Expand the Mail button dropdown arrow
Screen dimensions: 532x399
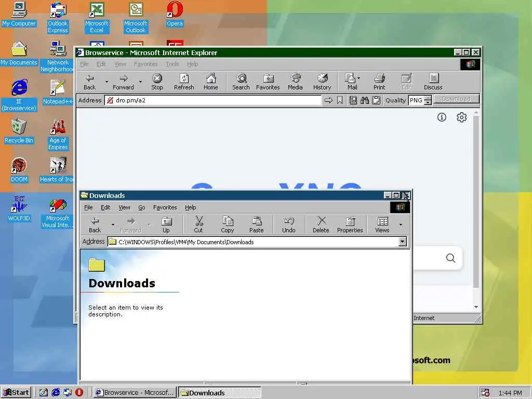tap(359, 78)
